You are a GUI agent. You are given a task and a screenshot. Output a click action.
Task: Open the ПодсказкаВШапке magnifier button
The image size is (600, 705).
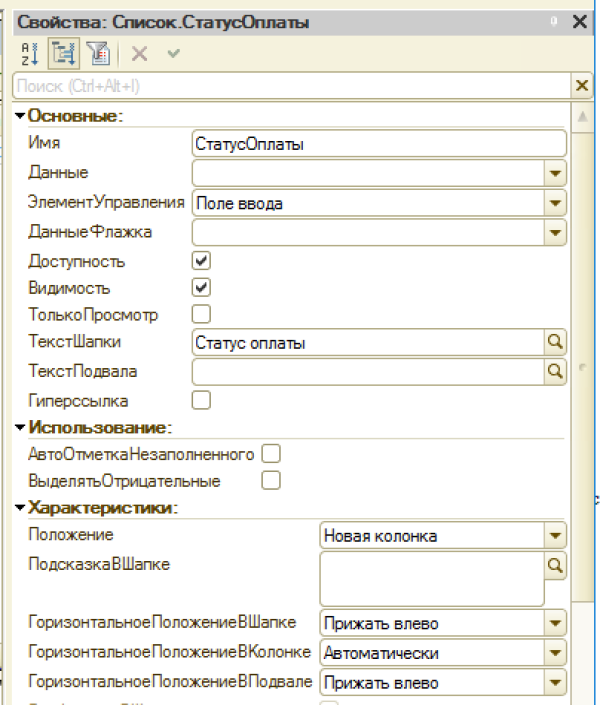[556, 564]
